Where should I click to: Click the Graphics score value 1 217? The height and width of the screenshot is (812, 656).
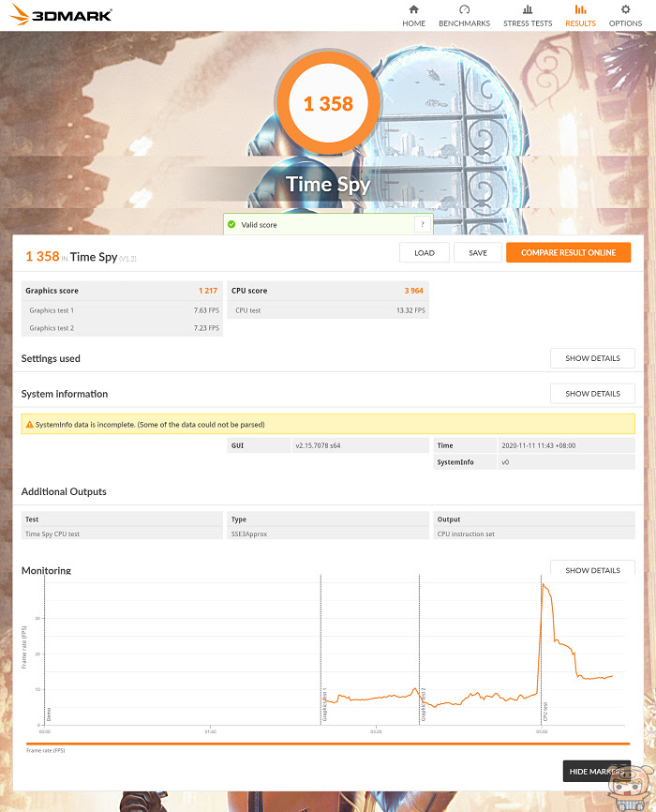click(208, 291)
